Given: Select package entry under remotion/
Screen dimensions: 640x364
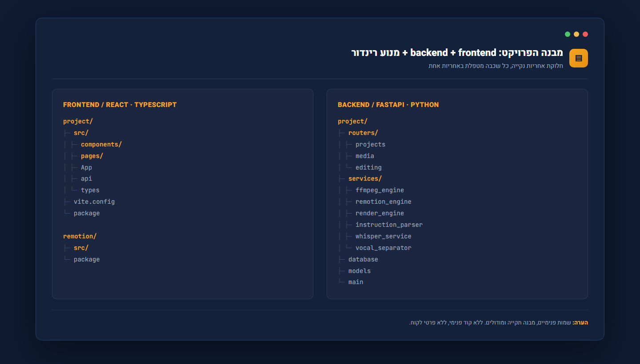Looking at the screenshot, I should (87, 259).
